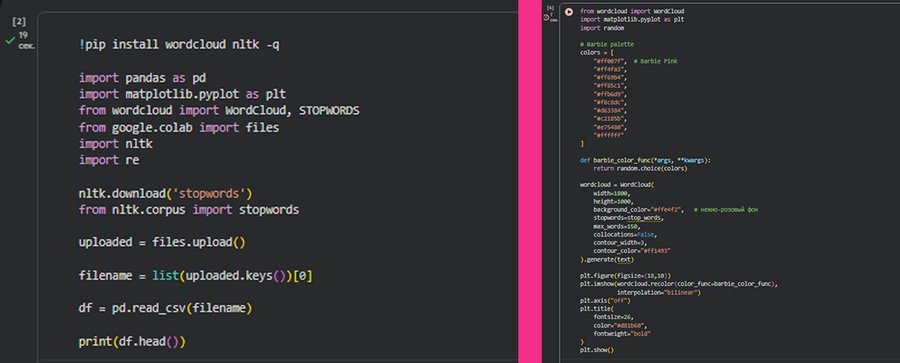Click the 'fontsize=26,' line
This screenshot has height=363, width=900.
[x=614, y=318]
